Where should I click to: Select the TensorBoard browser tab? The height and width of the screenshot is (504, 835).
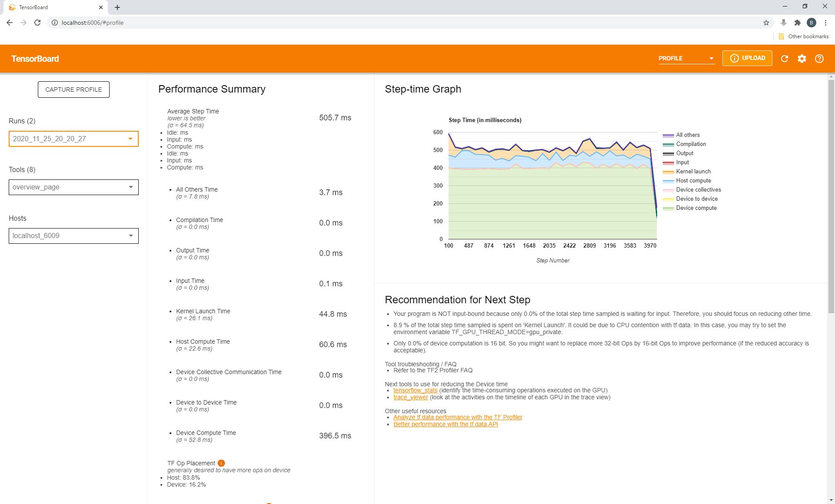coord(52,7)
